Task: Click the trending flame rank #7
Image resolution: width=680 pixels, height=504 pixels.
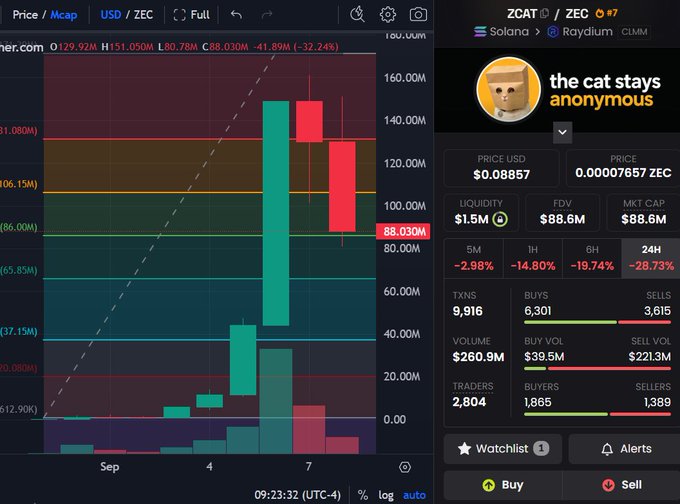Action: (606, 13)
